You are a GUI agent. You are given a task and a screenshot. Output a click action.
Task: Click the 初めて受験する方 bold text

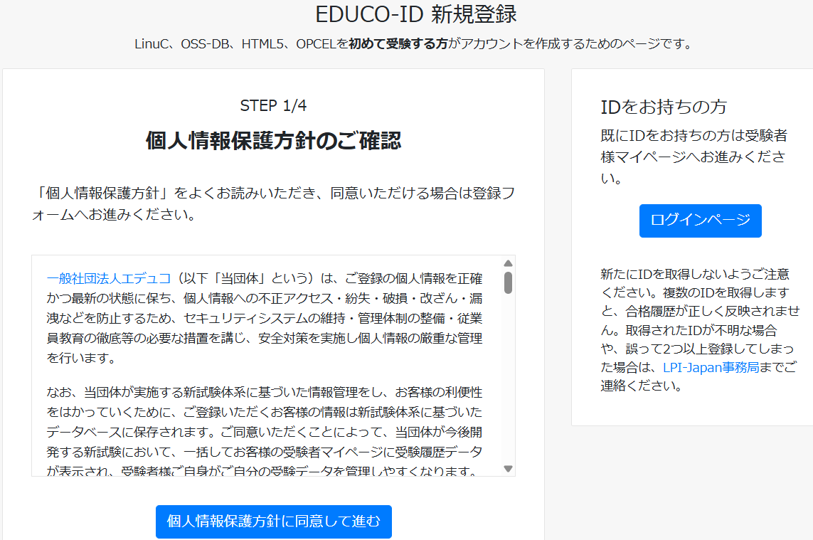coord(398,44)
